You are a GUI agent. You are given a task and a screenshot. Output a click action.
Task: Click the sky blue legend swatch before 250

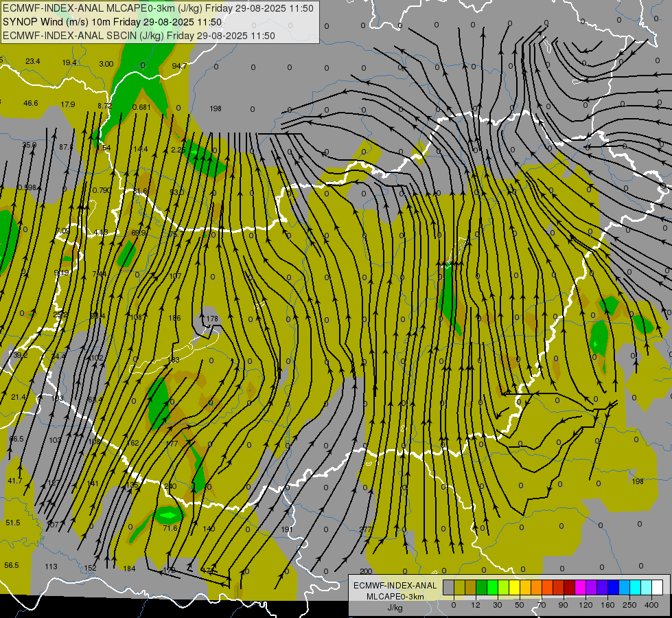point(624,588)
